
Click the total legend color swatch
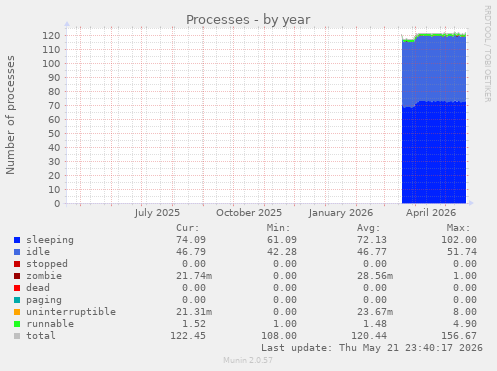17,336
